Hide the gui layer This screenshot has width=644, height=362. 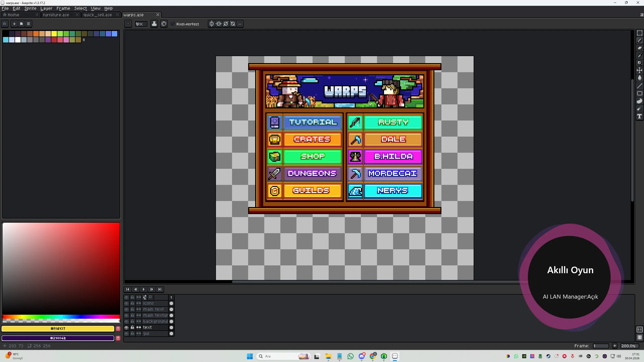pyautogui.click(x=126, y=334)
